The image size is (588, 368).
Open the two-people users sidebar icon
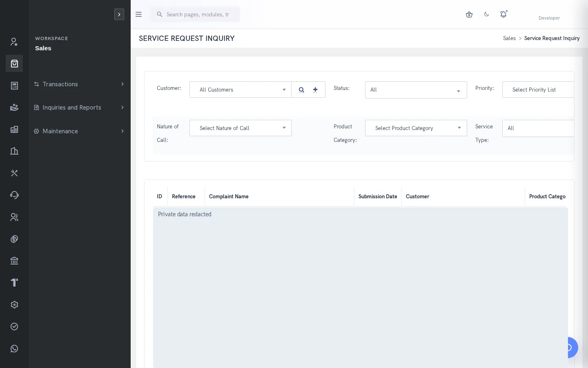(14, 217)
